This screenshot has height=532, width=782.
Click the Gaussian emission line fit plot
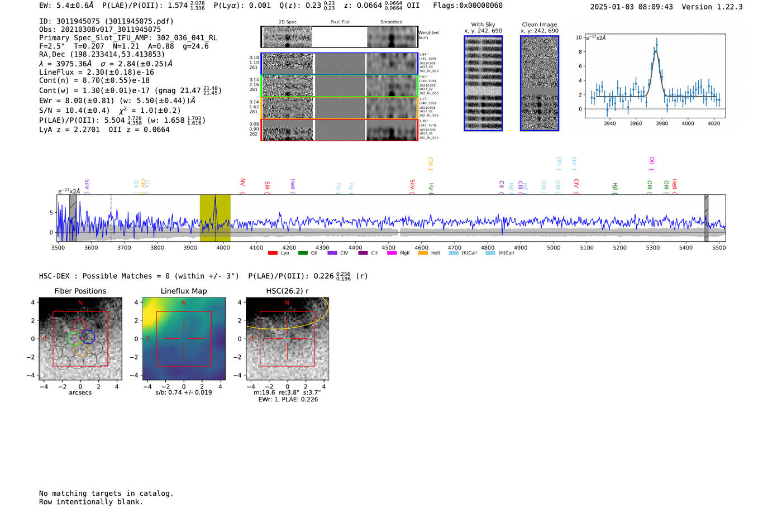655,76
